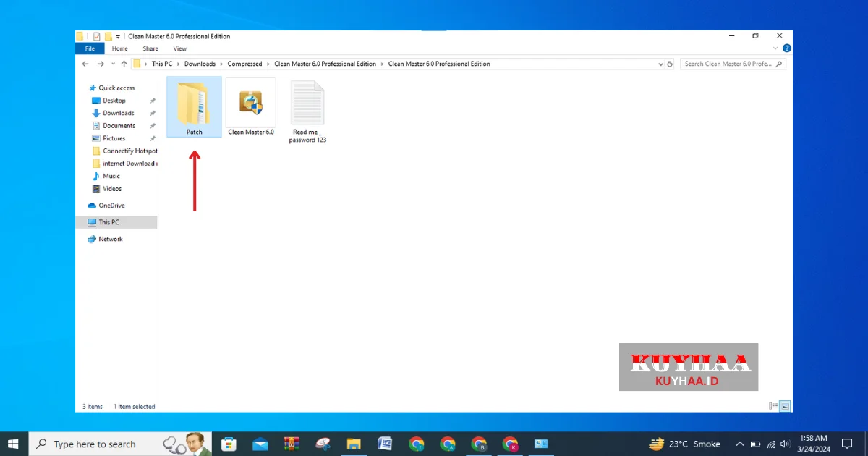The image size is (868, 456).
Task: Click the battery icon in system tray
Action: pyautogui.click(x=755, y=444)
